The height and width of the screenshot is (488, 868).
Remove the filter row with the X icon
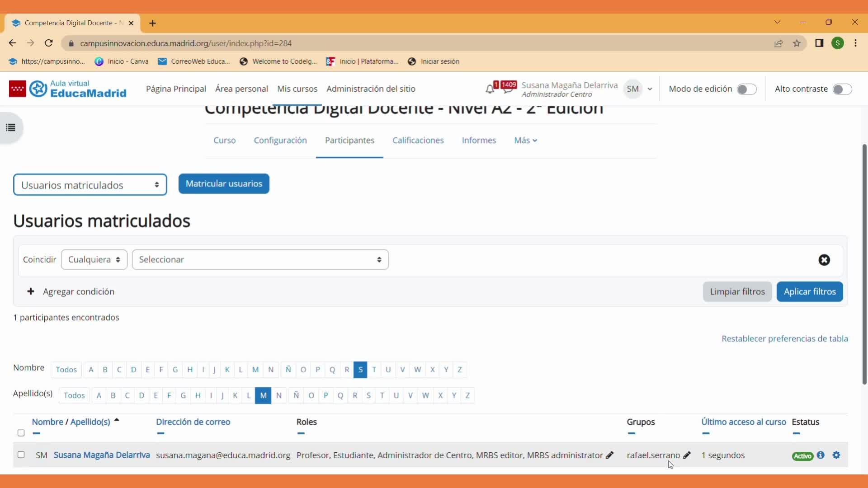point(824,260)
